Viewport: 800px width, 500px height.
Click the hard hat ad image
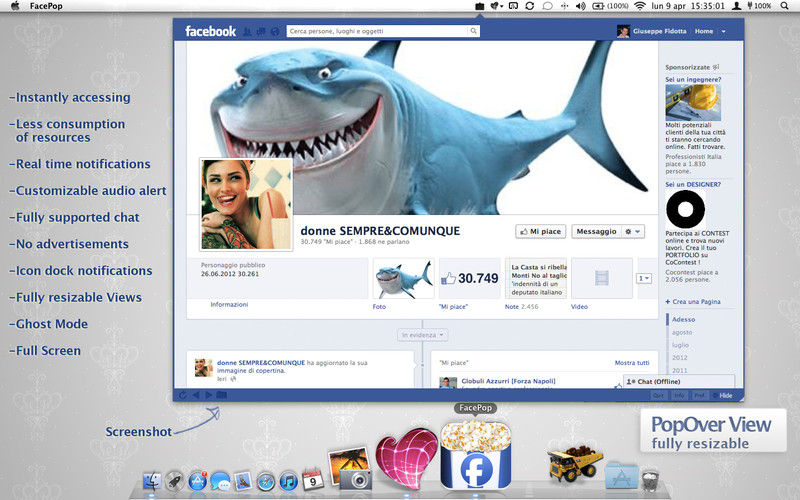click(x=693, y=103)
